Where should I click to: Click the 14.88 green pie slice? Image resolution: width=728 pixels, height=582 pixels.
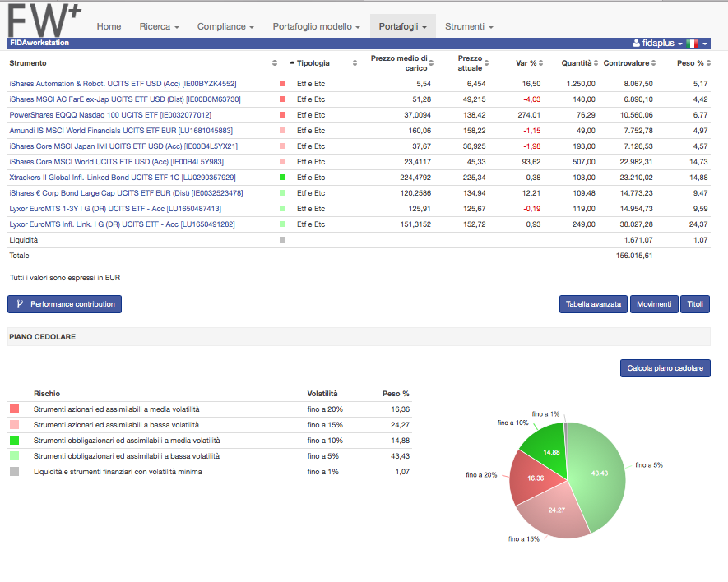pos(550,451)
